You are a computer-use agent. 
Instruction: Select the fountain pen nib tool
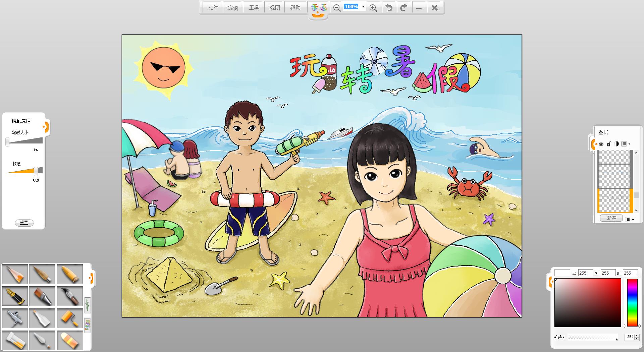(15, 296)
